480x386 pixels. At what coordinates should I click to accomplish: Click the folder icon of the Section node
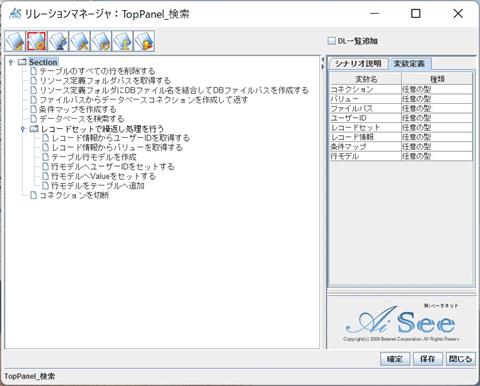click(x=22, y=62)
